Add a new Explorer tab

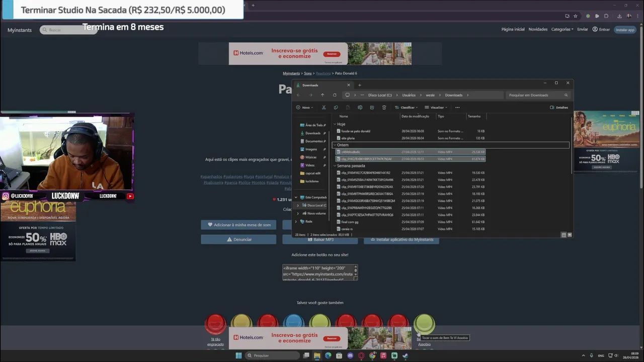coord(359,85)
